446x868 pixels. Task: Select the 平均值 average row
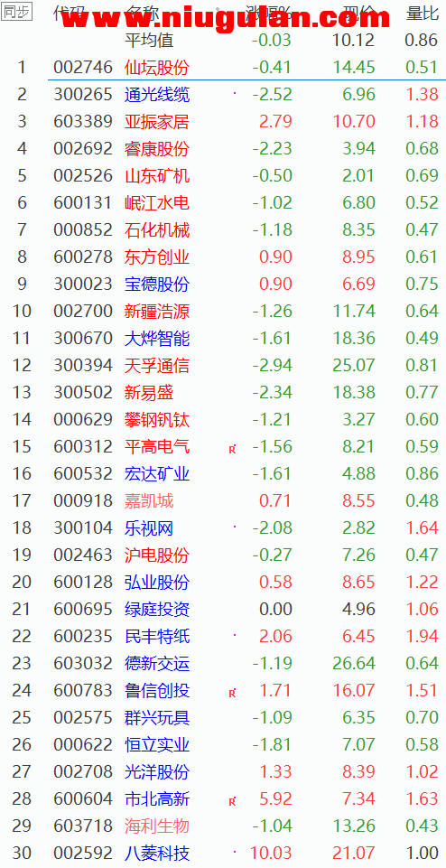pyautogui.click(x=223, y=40)
